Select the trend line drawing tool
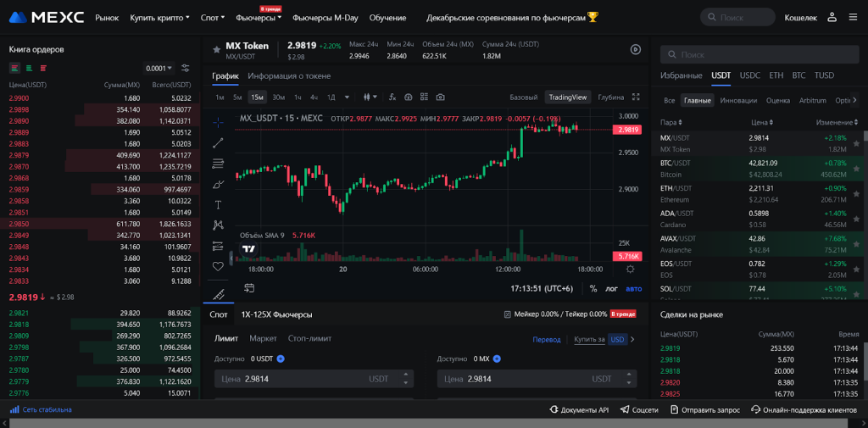Screen dimensions: 868x428 click(218, 143)
